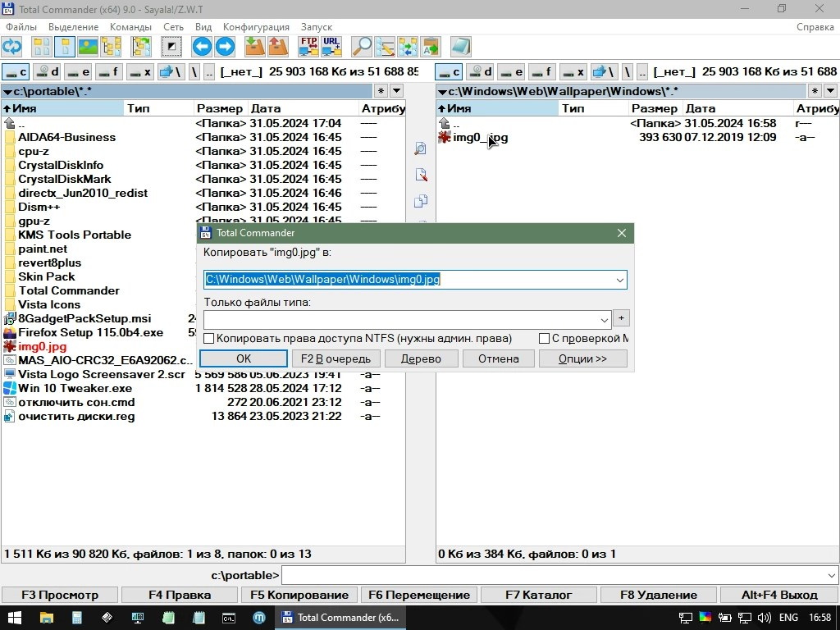Open the Команды menu
840x630 pixels.
pos(130,27)
